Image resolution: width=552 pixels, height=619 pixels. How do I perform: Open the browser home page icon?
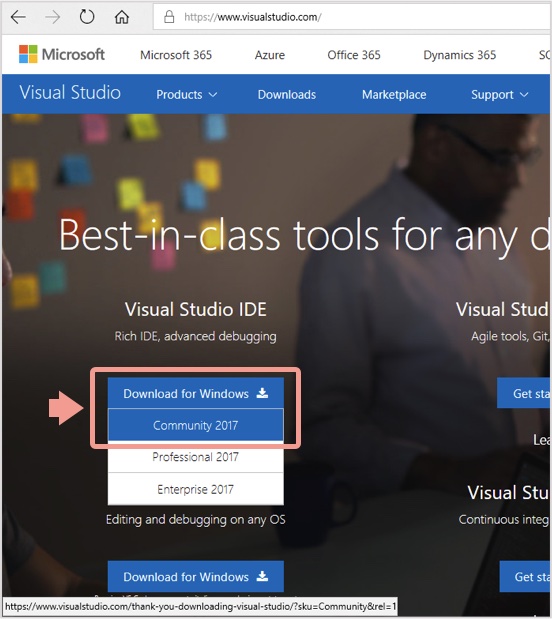pyautogui.click(x=122, y=17)
